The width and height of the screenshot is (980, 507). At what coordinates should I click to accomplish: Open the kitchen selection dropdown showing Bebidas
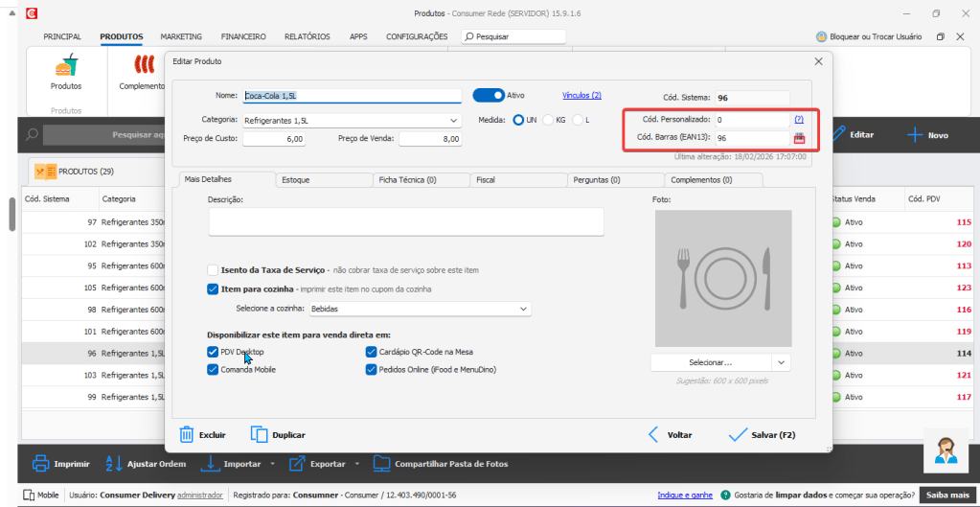click(x=523, y=309)
